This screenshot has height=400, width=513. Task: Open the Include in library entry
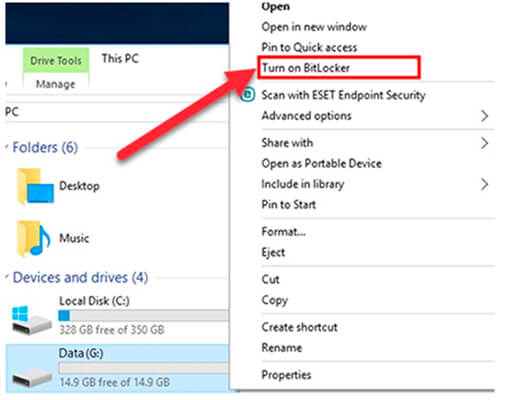(x=303, y=184)
